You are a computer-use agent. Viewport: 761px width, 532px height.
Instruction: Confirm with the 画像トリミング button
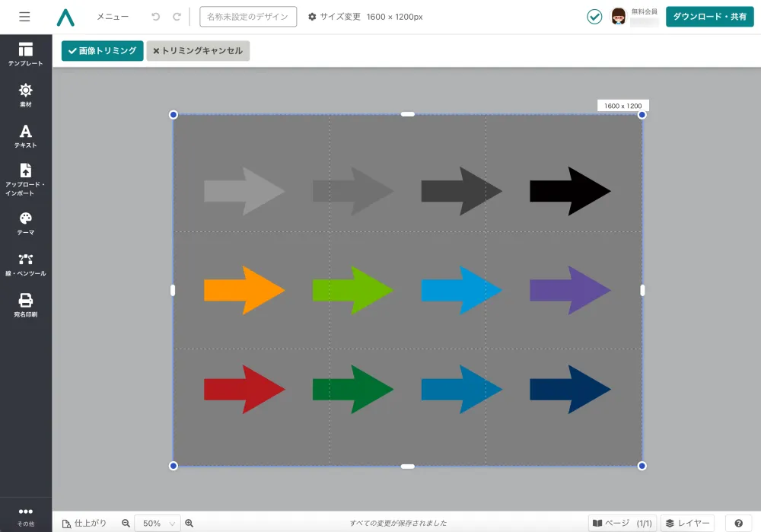[102, 51]
